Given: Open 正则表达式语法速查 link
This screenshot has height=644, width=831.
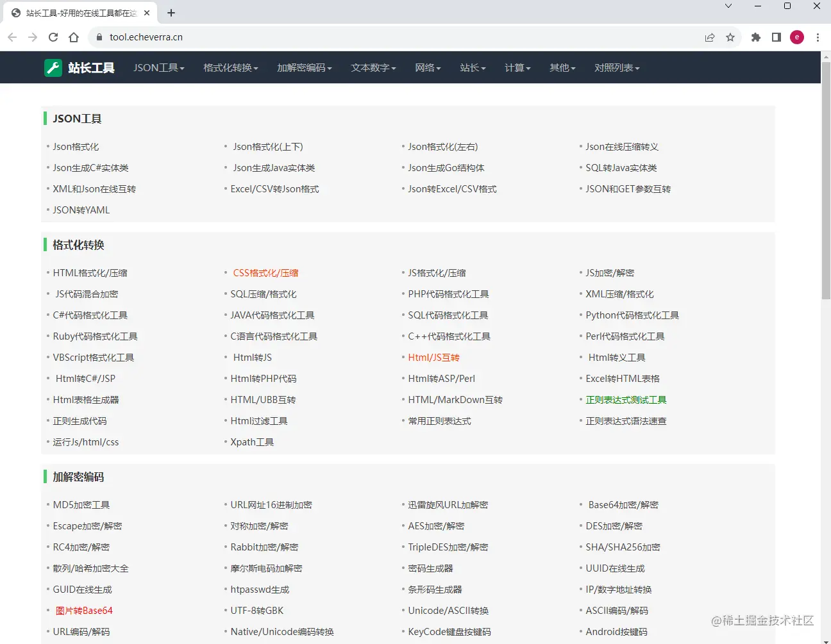Looking at the screenshot, I should pyautogui.click(x=626, y=421).
